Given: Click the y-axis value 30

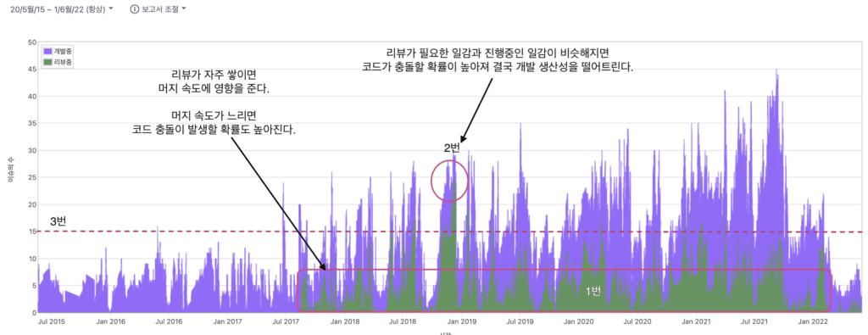Looking at the screenshot, I should [x=32, y=151].
